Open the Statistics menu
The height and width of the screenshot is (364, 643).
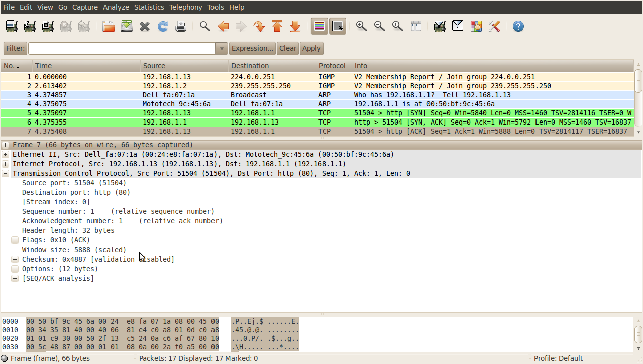pos(149,7)
